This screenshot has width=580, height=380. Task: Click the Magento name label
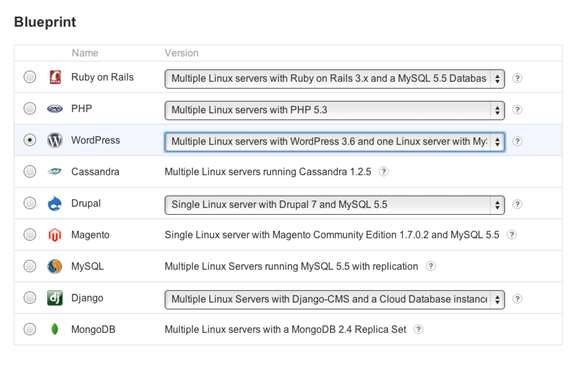click(x=90, y=235)
